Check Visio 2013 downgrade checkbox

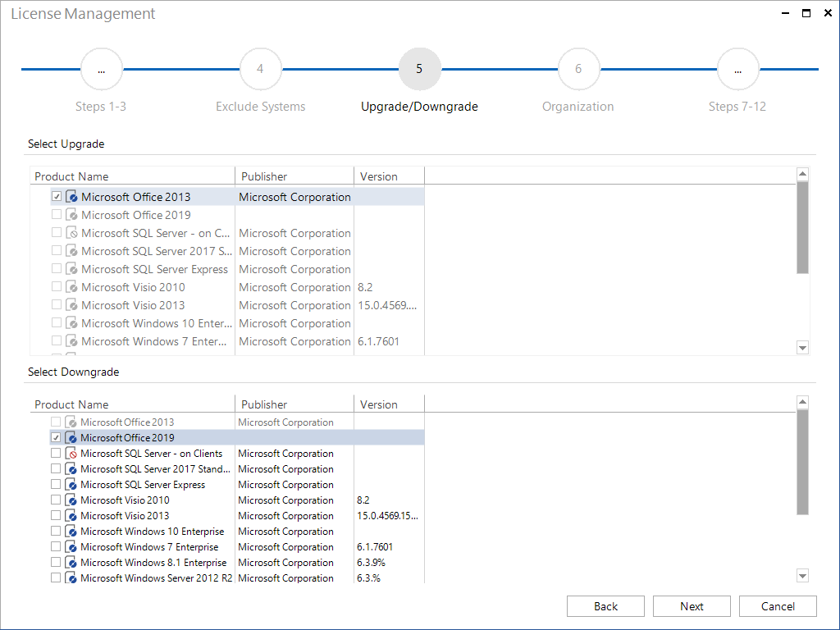coord(56,515)
